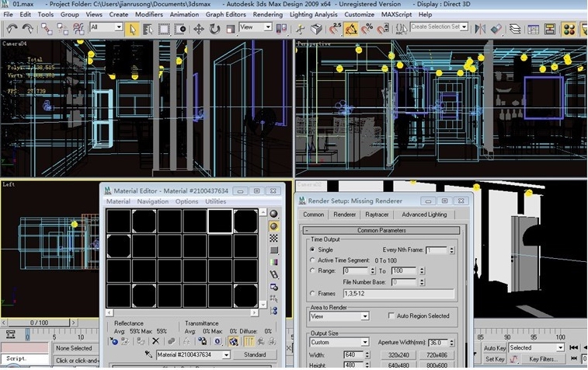
Task: Pick the Select and Uniform Scale tool
Action: [230, 29]
